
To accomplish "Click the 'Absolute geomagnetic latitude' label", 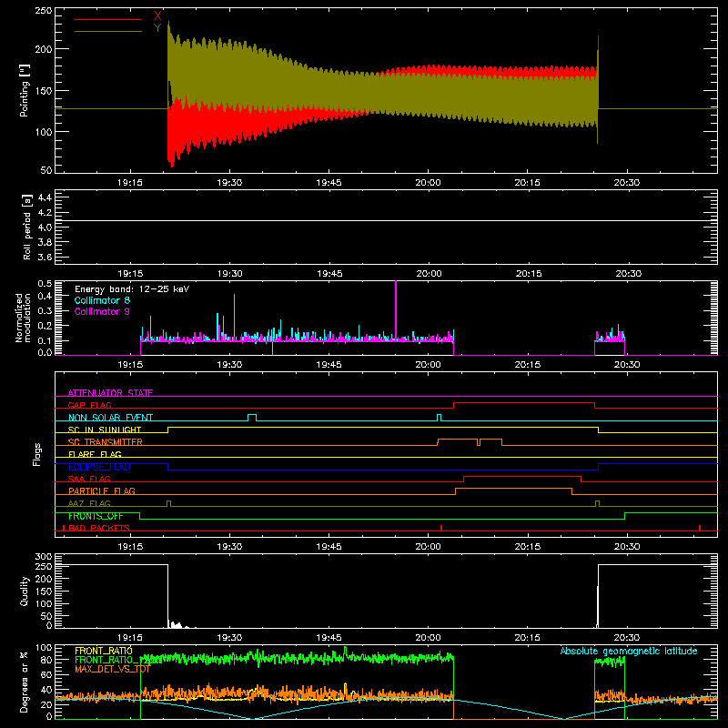I will point(629,651).
